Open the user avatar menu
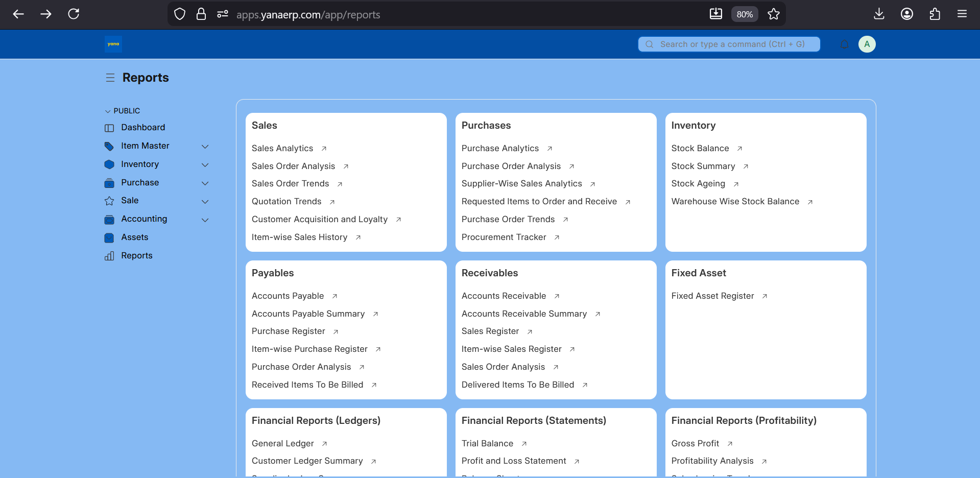980x478 pixels. [867, 44]
